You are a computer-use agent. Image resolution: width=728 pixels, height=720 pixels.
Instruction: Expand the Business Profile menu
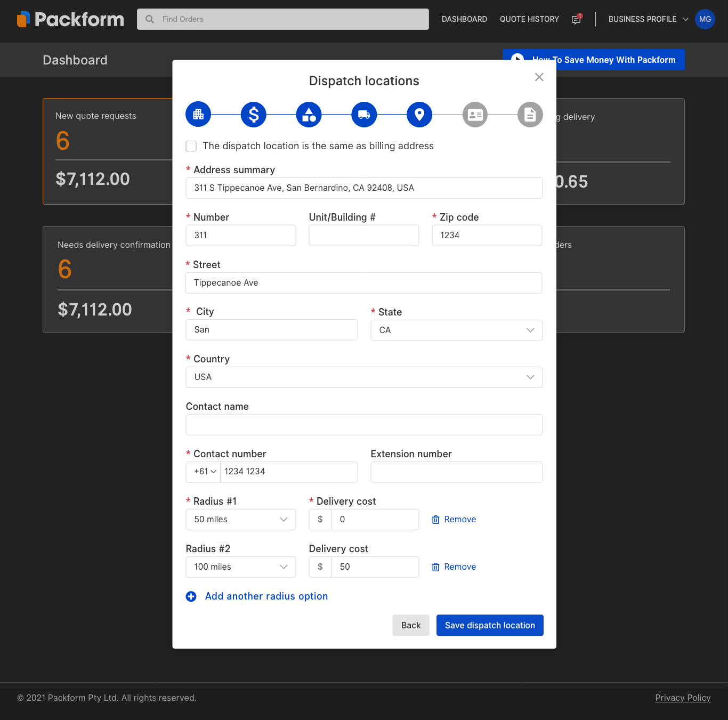(648, 19)
